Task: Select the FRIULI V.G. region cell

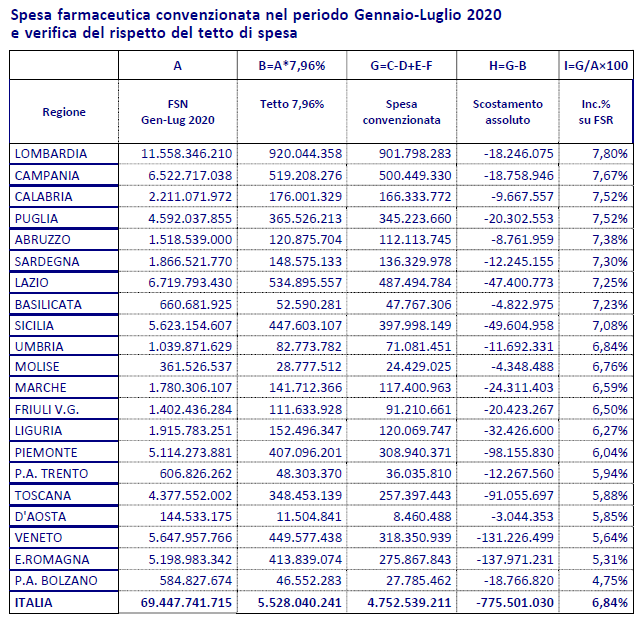Action: 64,409
